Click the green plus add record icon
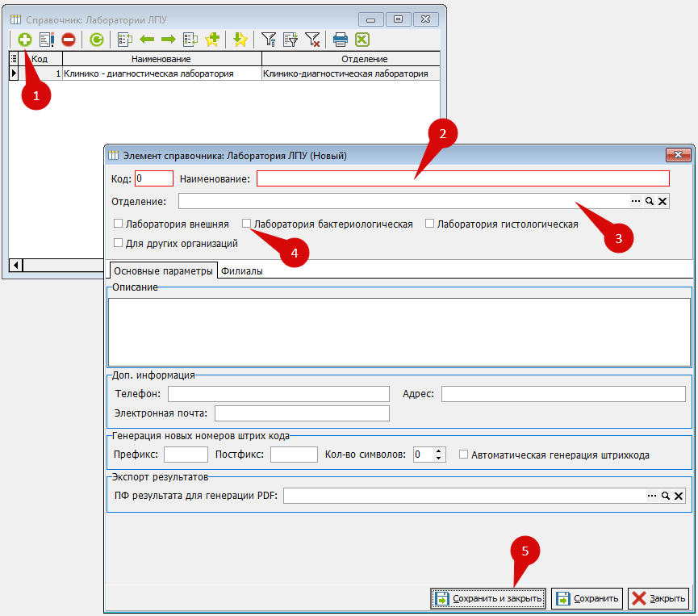Viewport: 698px width, 616px height. click(25, 39)
